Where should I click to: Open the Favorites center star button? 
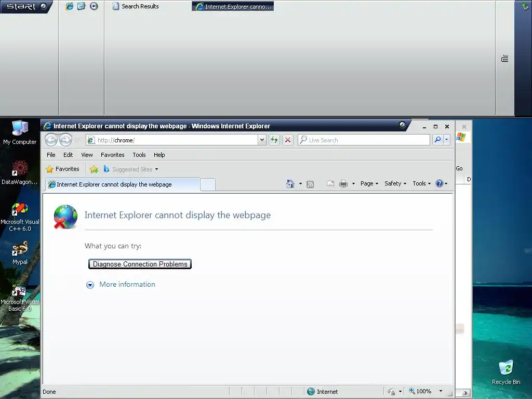(x=62, y=169)
